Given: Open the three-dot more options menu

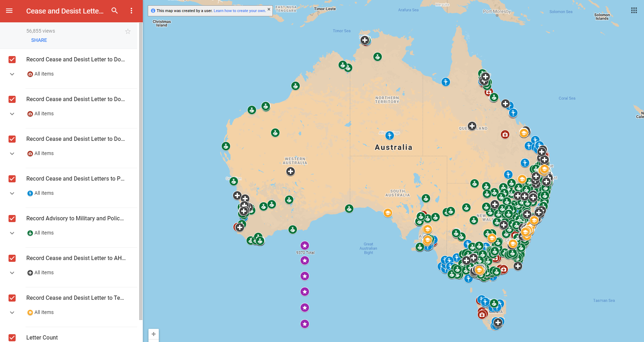Looking at the screenshot, I should [x=131, y=11].
